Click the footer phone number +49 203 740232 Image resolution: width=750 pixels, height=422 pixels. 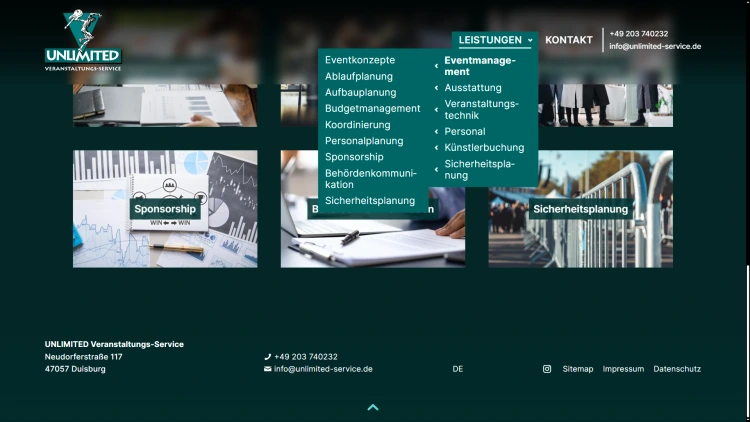point(305,357)
